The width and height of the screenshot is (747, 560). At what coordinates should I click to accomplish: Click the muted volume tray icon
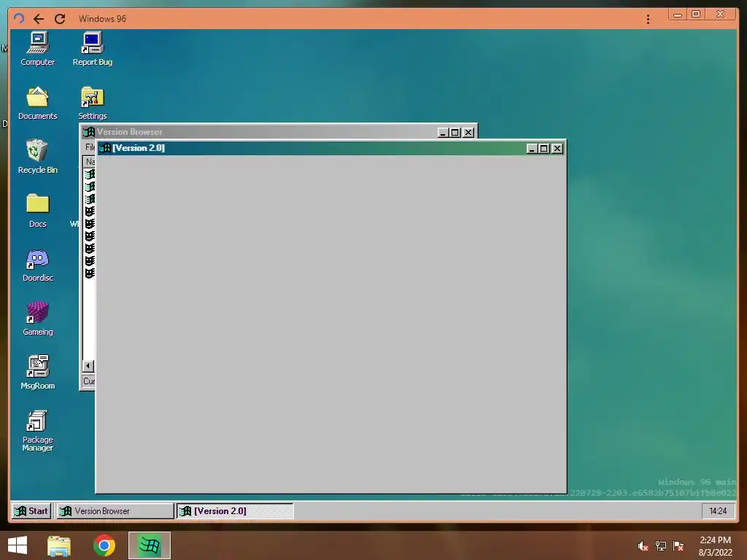[x=643, y=546]
